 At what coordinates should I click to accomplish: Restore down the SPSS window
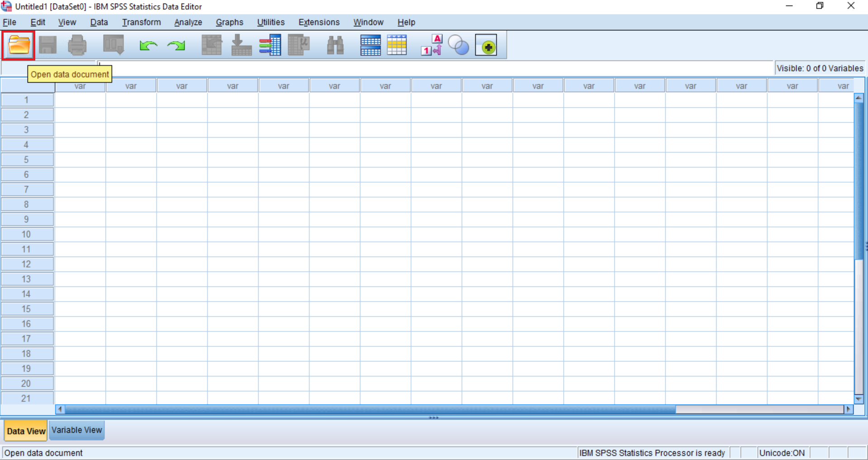click(x=820, y=6)
